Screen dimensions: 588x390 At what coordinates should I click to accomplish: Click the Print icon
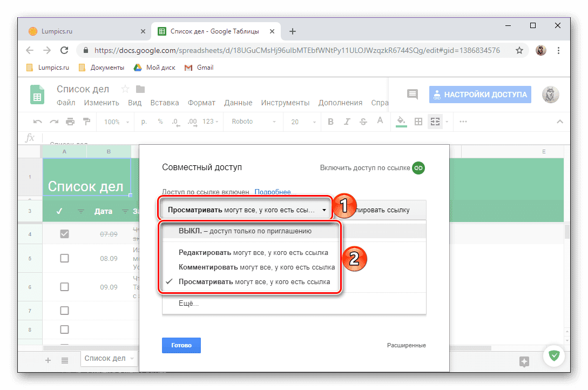[x=70, y=122]
